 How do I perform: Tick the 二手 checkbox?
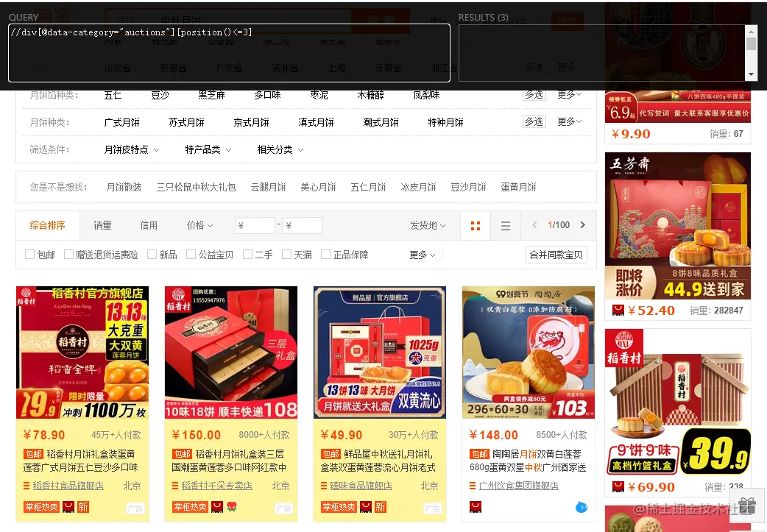coord(248,255)
